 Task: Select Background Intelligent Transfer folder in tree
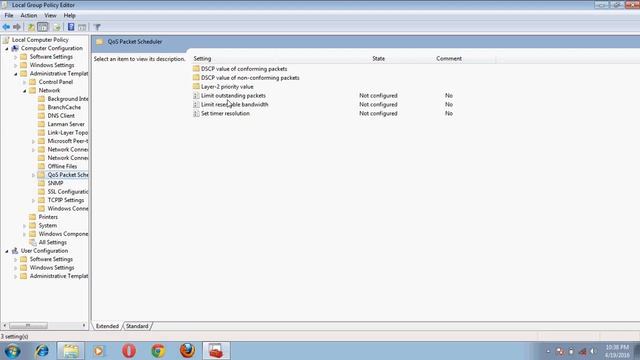point(68,99)
